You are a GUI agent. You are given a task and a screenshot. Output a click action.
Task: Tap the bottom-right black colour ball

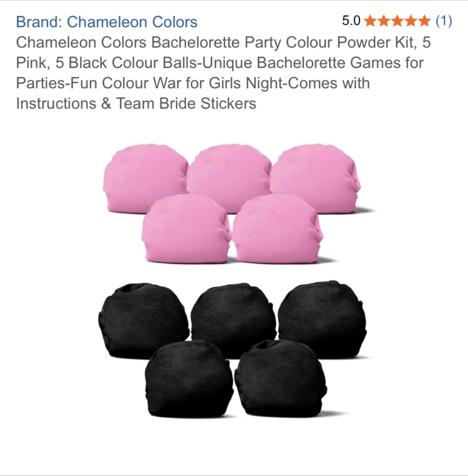click(280, 378)
